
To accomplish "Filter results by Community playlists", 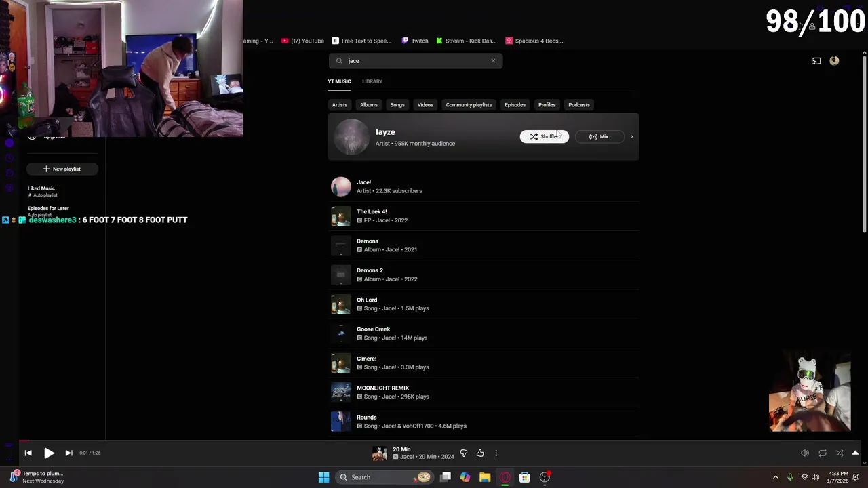I will pos(469,105).
